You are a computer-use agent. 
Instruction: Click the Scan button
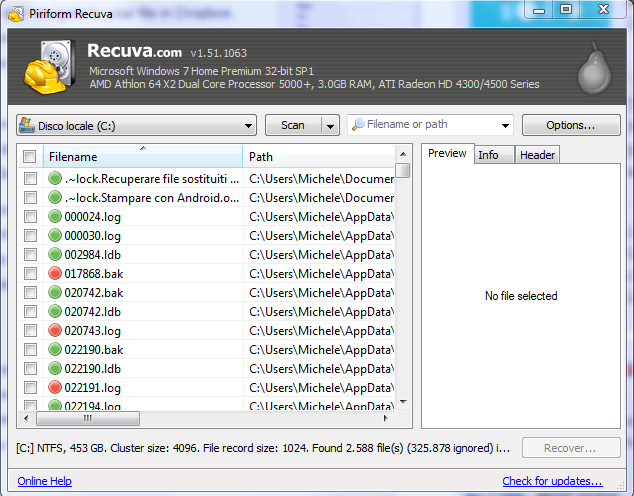(294, 125)
